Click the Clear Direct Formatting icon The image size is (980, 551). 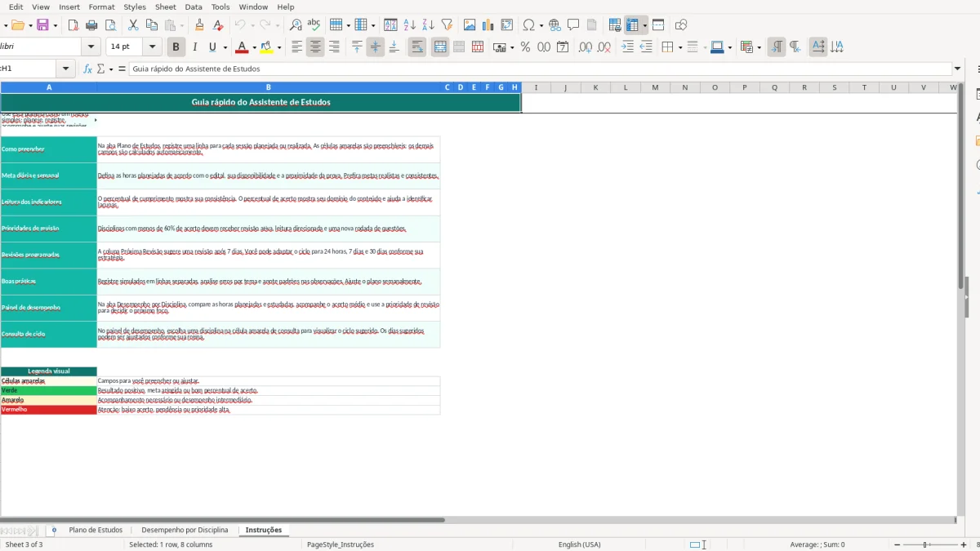pyautogui.click(x=219, y=25)
